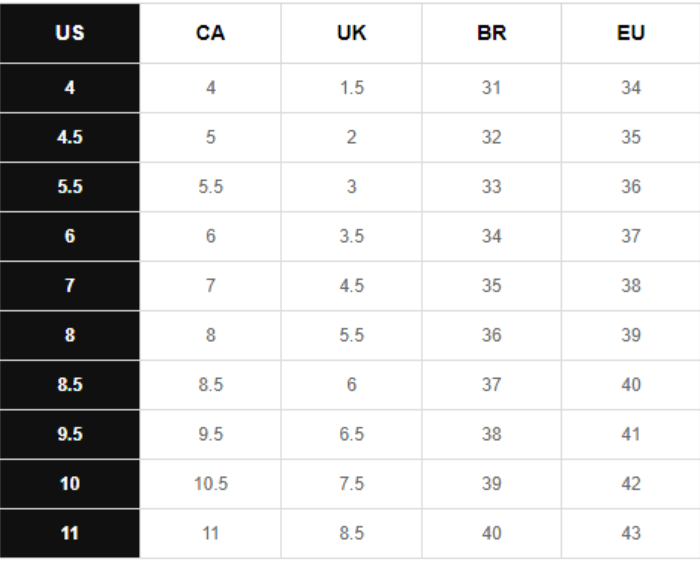The image size is (700, 561).
Task: Click the UK 6.5 size cell
Action: click(351, 435)
